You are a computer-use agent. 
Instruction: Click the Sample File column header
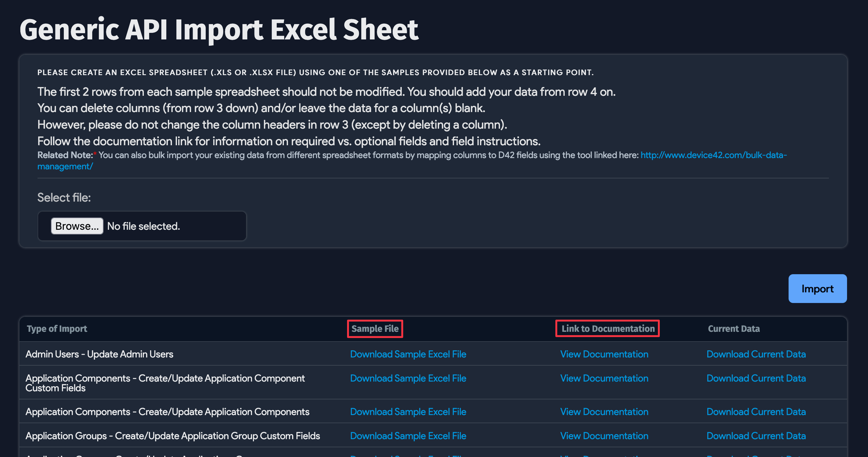tap(374, 328)
